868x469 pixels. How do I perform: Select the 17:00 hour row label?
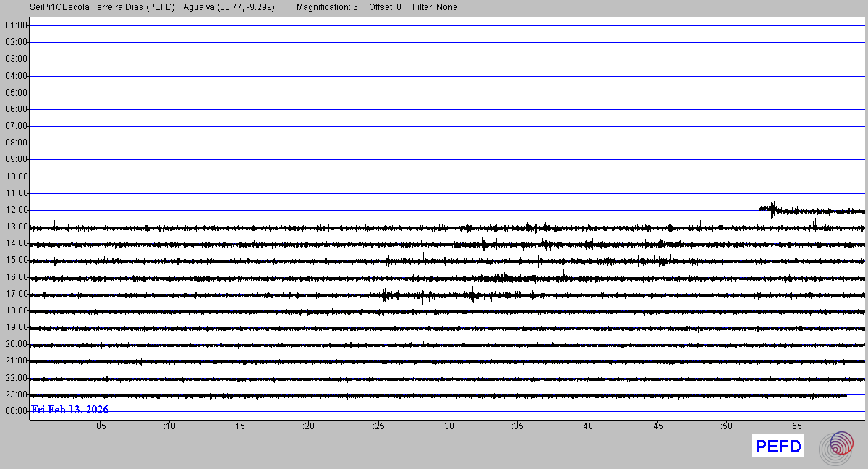(x=16, y=294)
